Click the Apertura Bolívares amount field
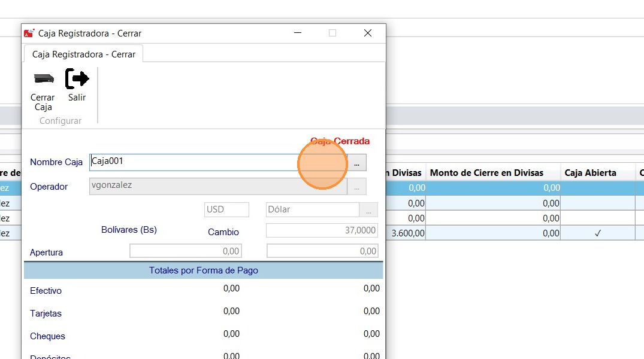This screenshot has width=644, height=359. [x=186, y=251]
